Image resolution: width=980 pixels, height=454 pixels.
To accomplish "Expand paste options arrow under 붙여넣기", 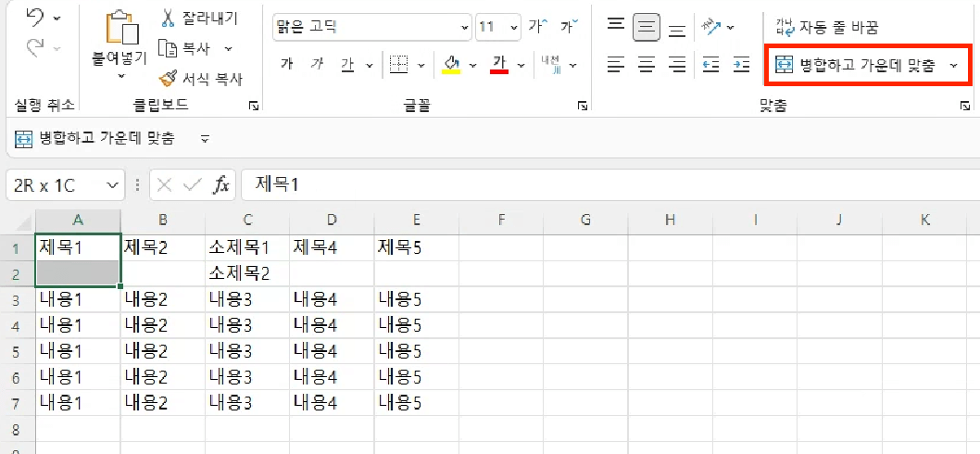I will click(121, 77).
